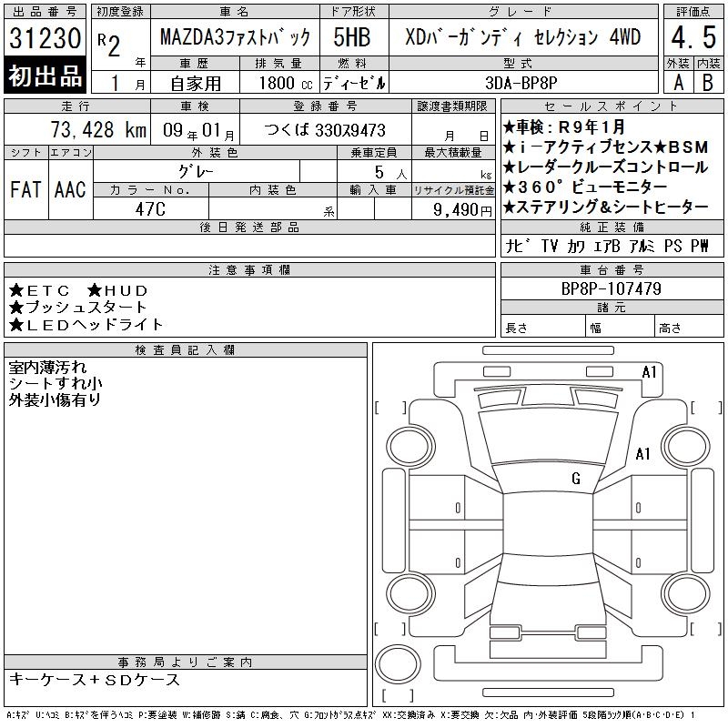Click mileage value 73,428 km
The image size is (728, 728).
(98, 130)
